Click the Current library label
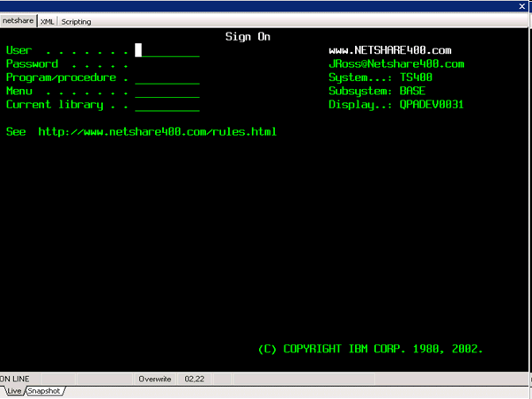The image size is (532, 399). click(x=55, y=105)
